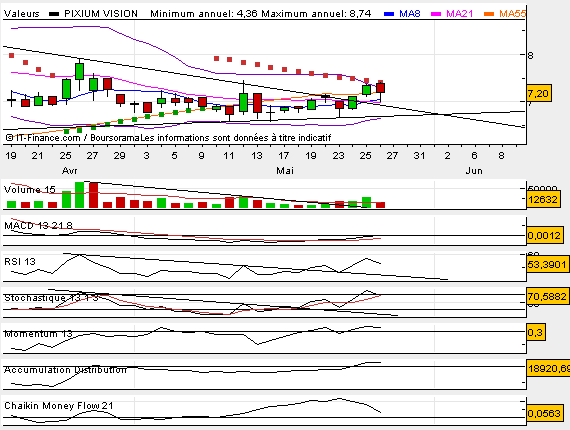
Task: Click the 0,3 momentum value tag
Action: tap(535, 332)
